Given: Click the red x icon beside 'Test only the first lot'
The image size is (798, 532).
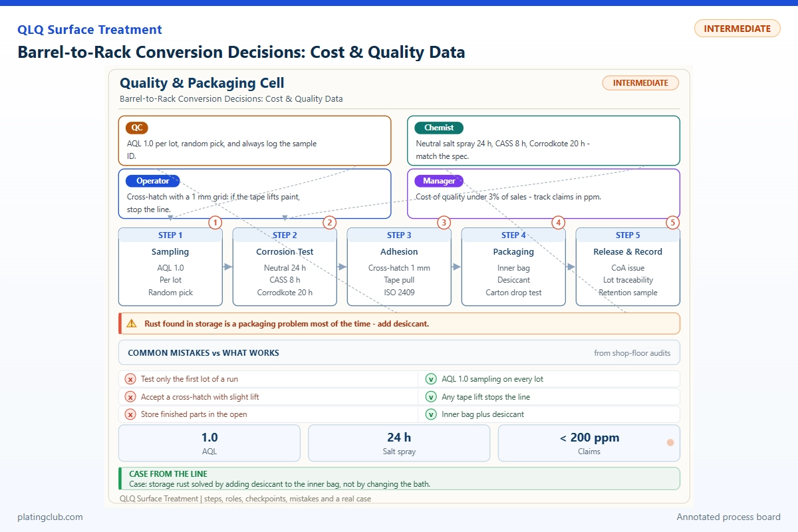Looking at the screenshot, I should coord(130,379).
